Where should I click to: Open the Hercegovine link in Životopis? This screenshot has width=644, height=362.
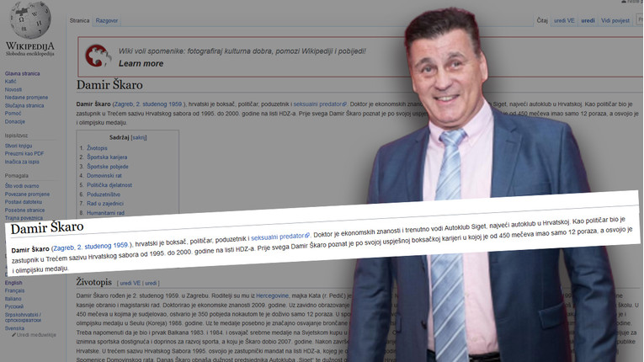pyautogui.click(x=272, y=295)
